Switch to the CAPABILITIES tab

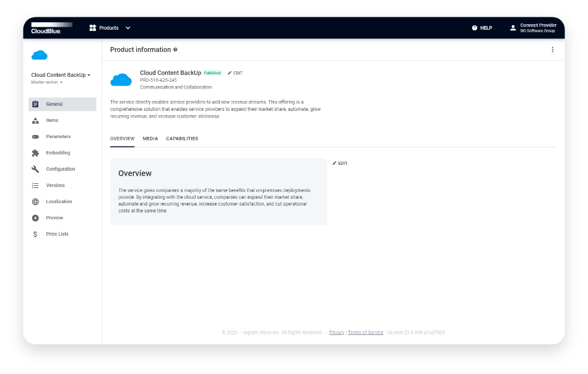[x=182, y=139]
